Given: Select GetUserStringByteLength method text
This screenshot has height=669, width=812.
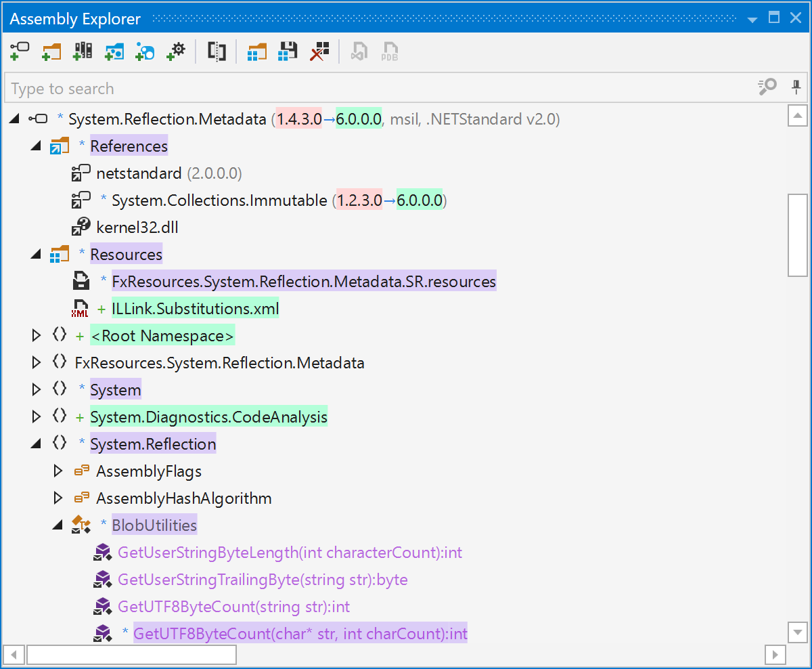Looking at the screenshot, I should tap(290, 553).
